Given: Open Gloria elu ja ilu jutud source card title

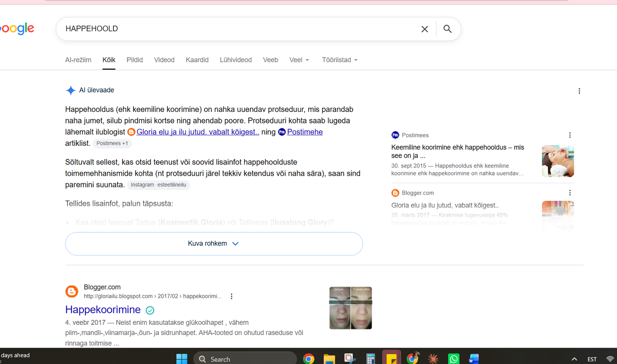Looking at the screenshot, I should click(x=445, y=205).
